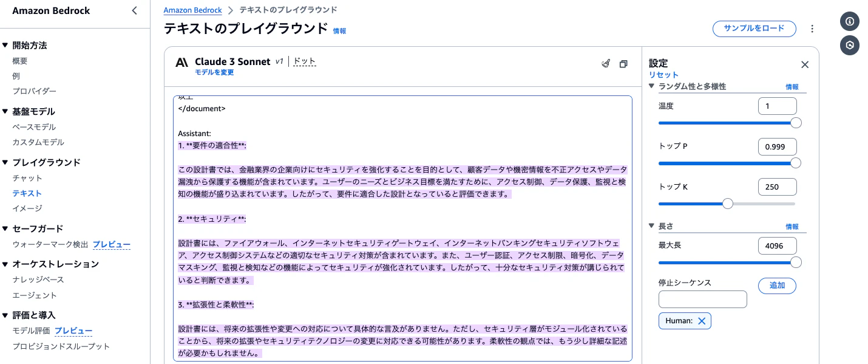This screenshot has height=364, width=868.
Task: Click the </document> line in the prompt
Action: point(202,109)
